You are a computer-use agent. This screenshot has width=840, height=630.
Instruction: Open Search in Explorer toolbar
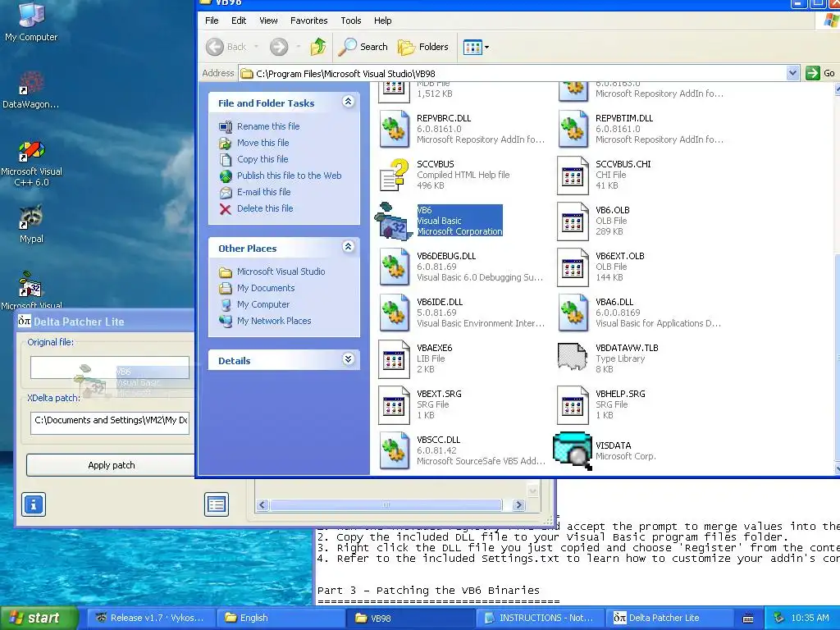(363, 47)
